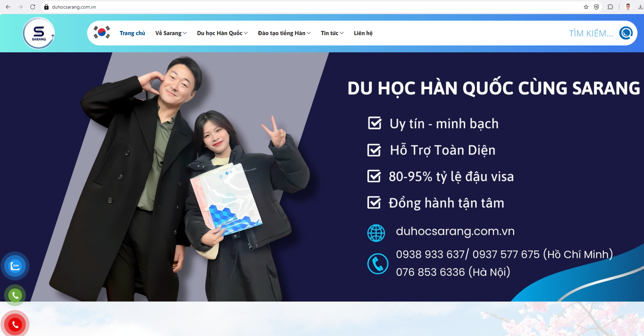Open the Zalo chat floating button
Viewport: 644px width, 336px height.
point(15,266)
